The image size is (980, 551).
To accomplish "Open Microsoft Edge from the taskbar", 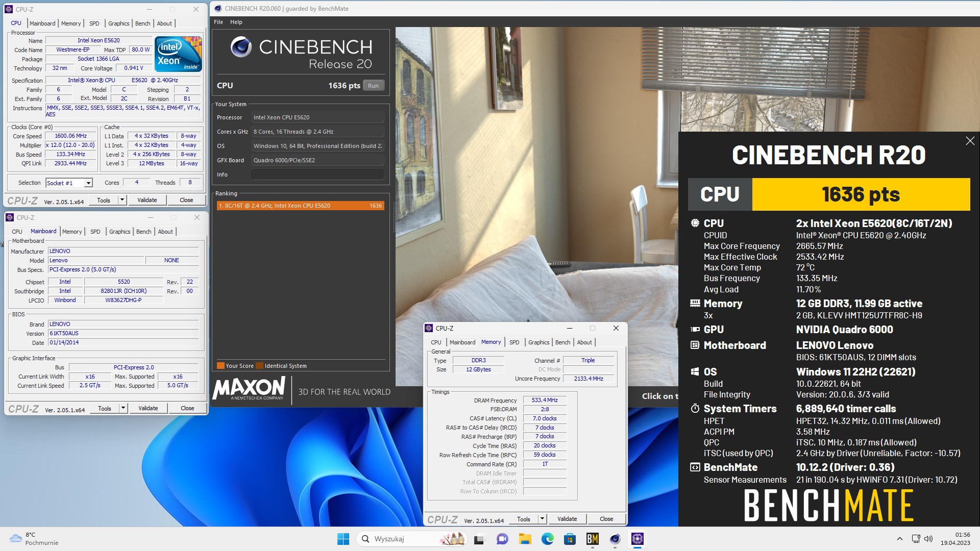I will (548, 539).
